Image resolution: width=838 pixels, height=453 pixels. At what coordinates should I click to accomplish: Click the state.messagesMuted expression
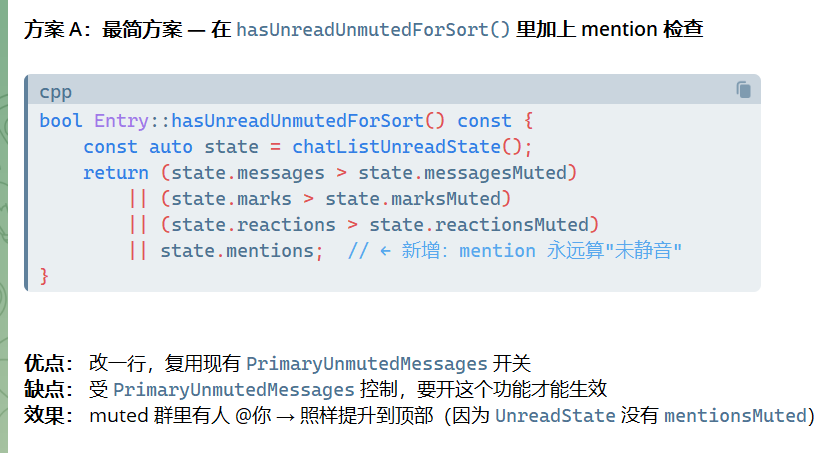(462, 173)
